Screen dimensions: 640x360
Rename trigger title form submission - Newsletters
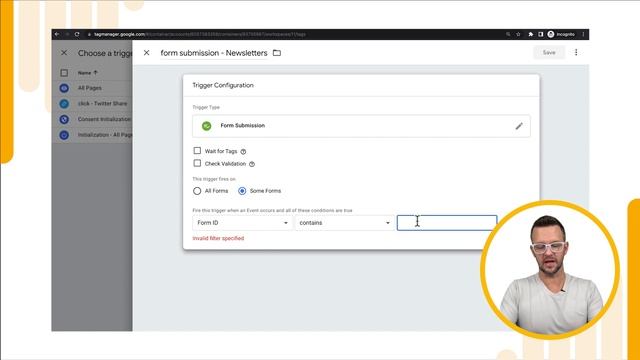[214, 53]
